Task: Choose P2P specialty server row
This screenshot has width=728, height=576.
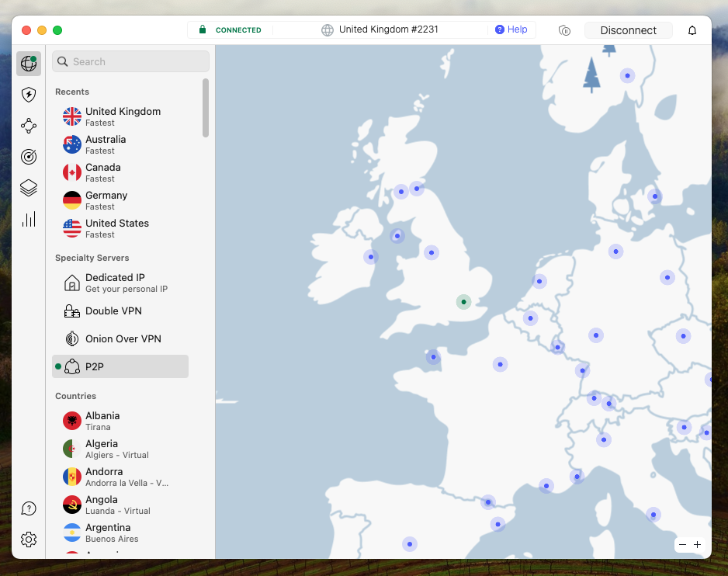Action: point(120,366)
